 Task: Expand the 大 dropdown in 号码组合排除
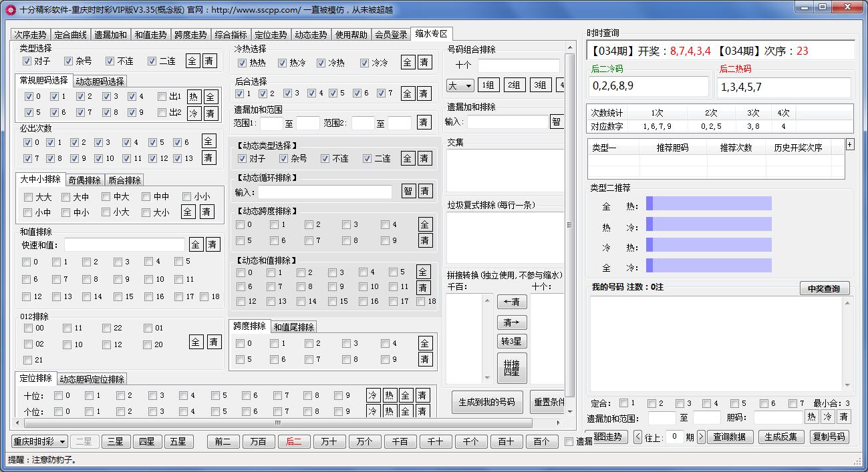pyautogui.click(x=460, y=85)
